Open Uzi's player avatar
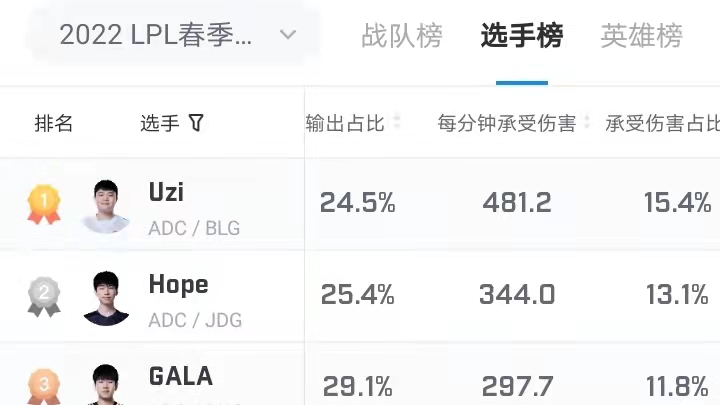The width and height of the screenshot is (720, 405). pos(106,206)
